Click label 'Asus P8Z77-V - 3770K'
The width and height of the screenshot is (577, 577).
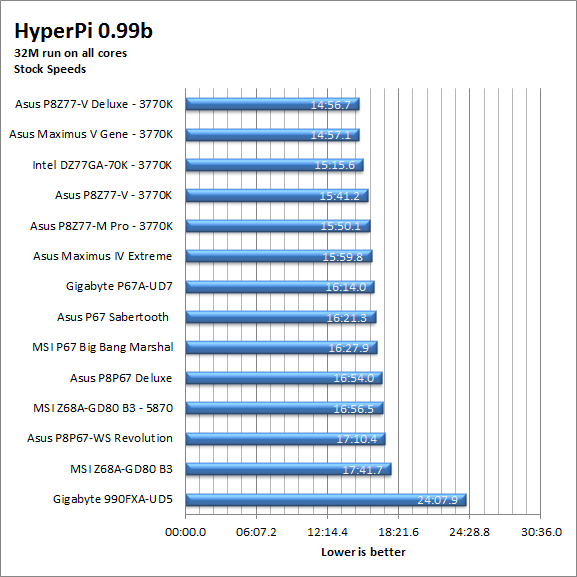point(113,195)
